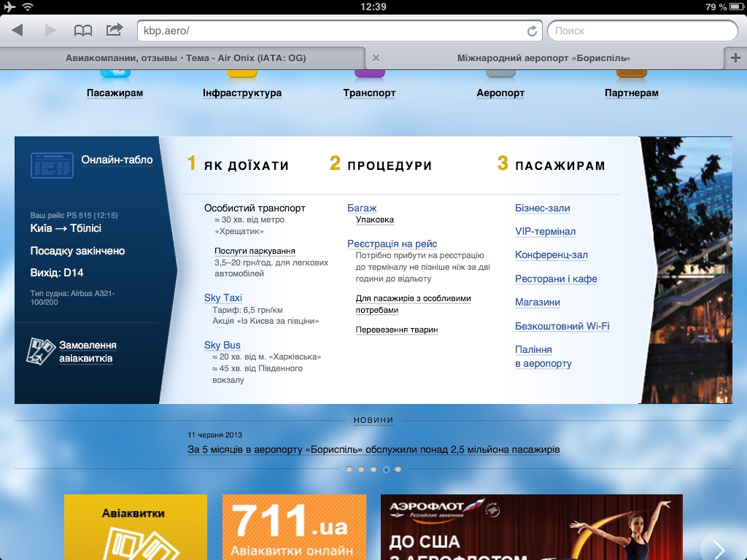Viewport: 747px width, 560px height.
Task: Tap the Онлайн-табло flight board icon
Action: pyautogui.click(x=52, y=165)
